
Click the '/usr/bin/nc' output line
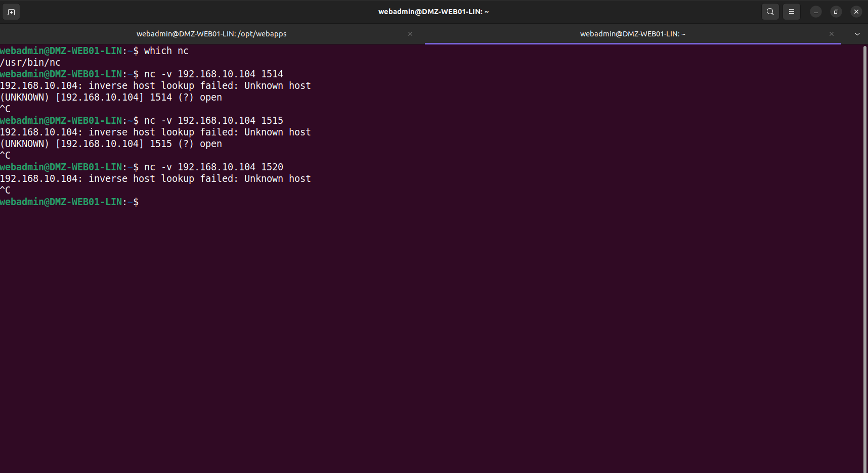tap(30, 62)
